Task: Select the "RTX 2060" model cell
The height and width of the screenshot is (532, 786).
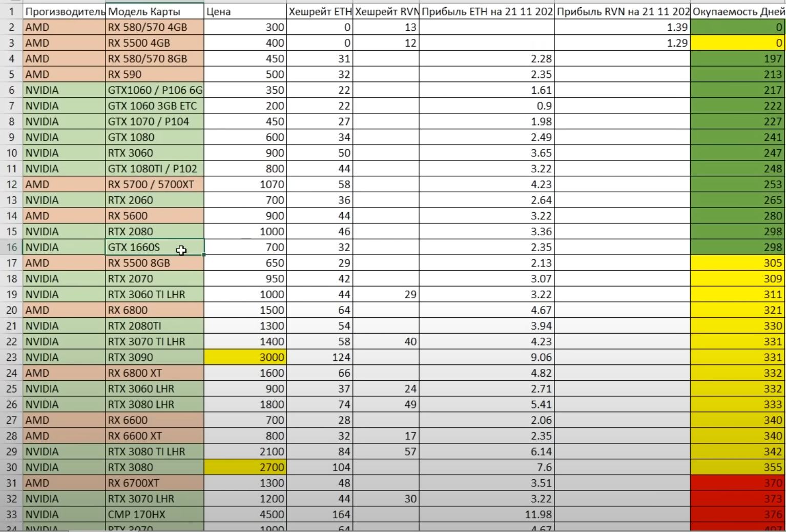Action: point(155,200)
